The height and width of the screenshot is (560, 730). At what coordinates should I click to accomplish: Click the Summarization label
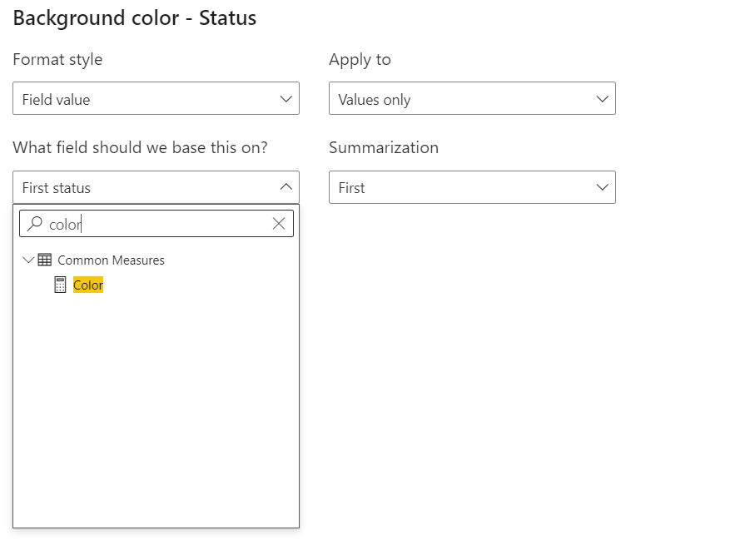pos(384,147)
